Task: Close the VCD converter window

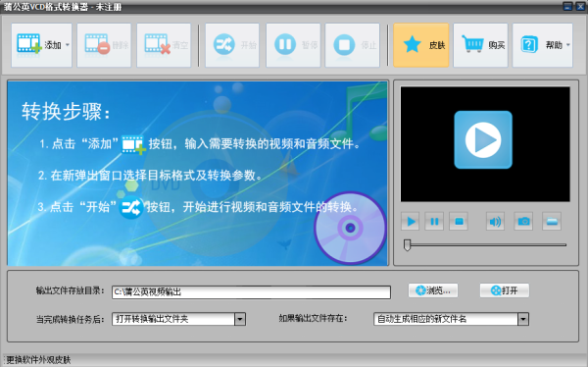Action: (580, 7)
